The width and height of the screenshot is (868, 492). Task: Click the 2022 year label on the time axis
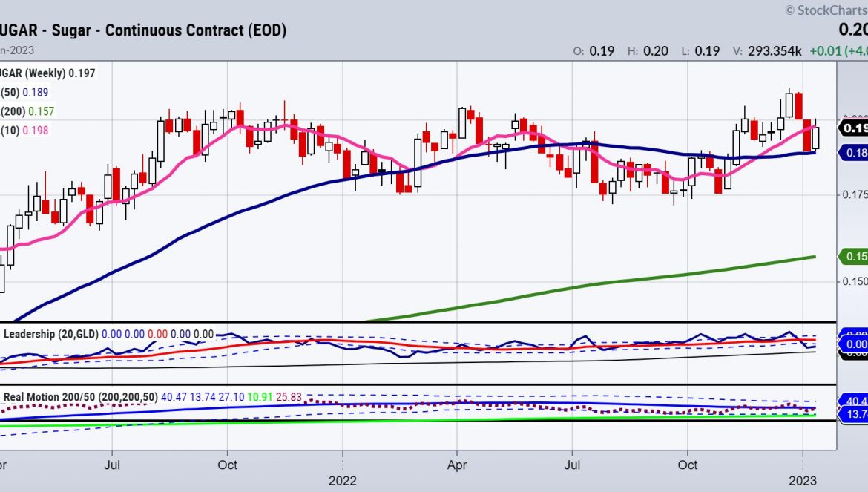click(x=343, y=480)
